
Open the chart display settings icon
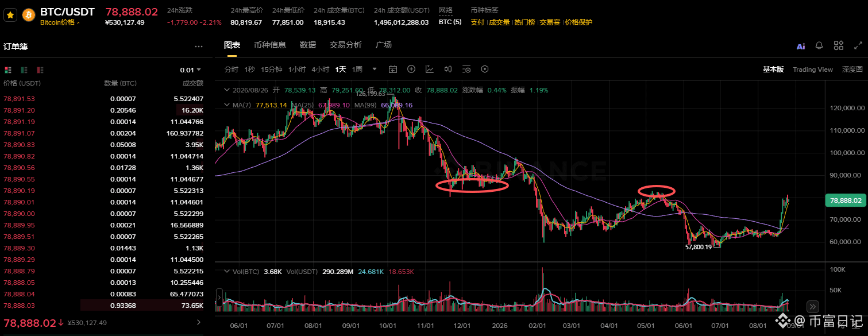pyautogui.click(x=466, y=69)
